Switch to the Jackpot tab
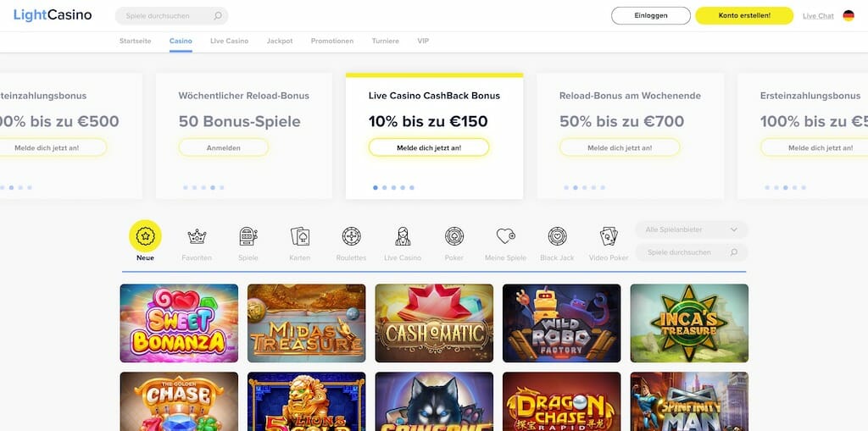The image size is (868, 431). [x=280, y=41]
